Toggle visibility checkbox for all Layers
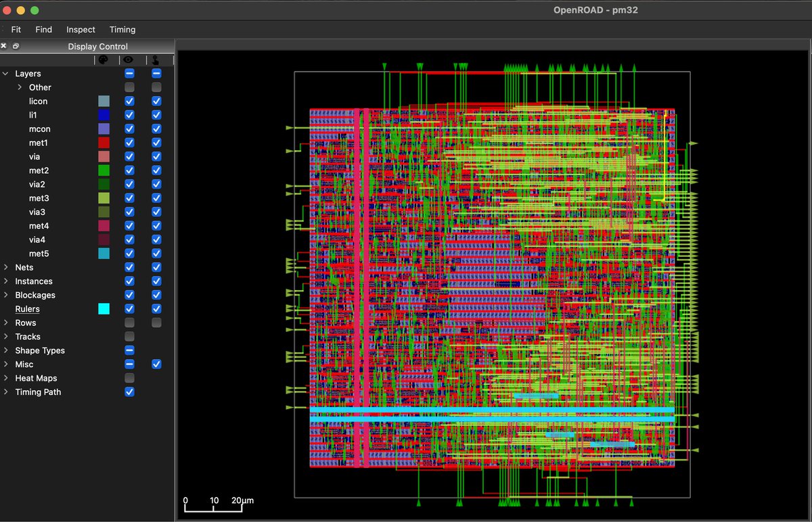812x522 pixels. (x=129, y=74)
